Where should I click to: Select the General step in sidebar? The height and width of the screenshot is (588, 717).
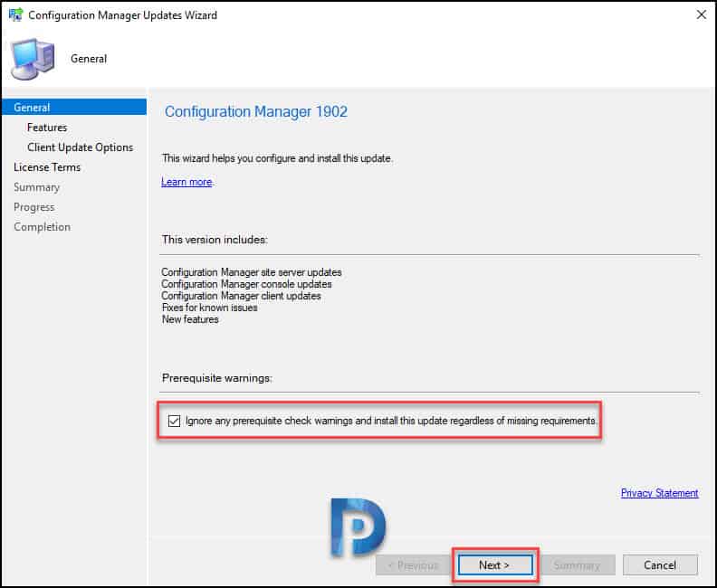[x=74, y=108]
